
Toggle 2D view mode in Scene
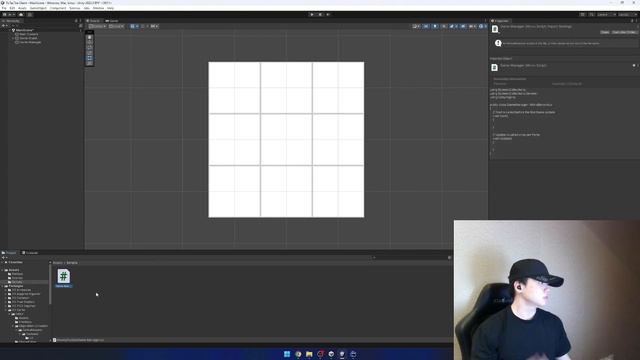(426, 27)
